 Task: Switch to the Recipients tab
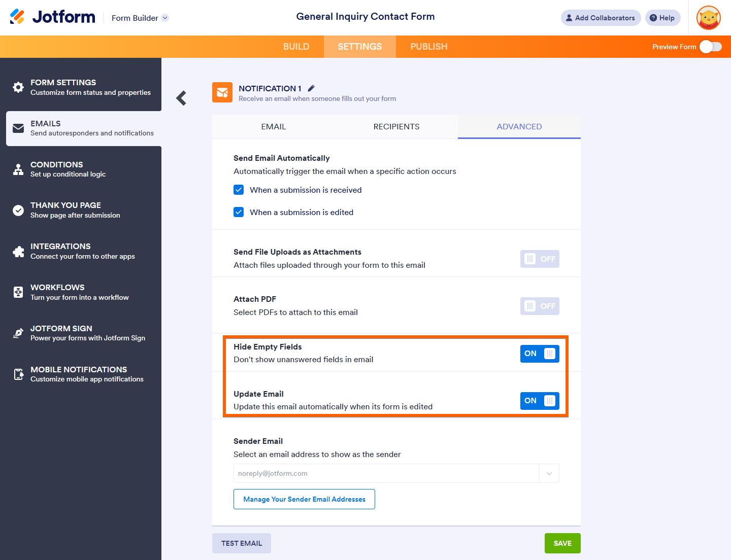coord(396,127)
